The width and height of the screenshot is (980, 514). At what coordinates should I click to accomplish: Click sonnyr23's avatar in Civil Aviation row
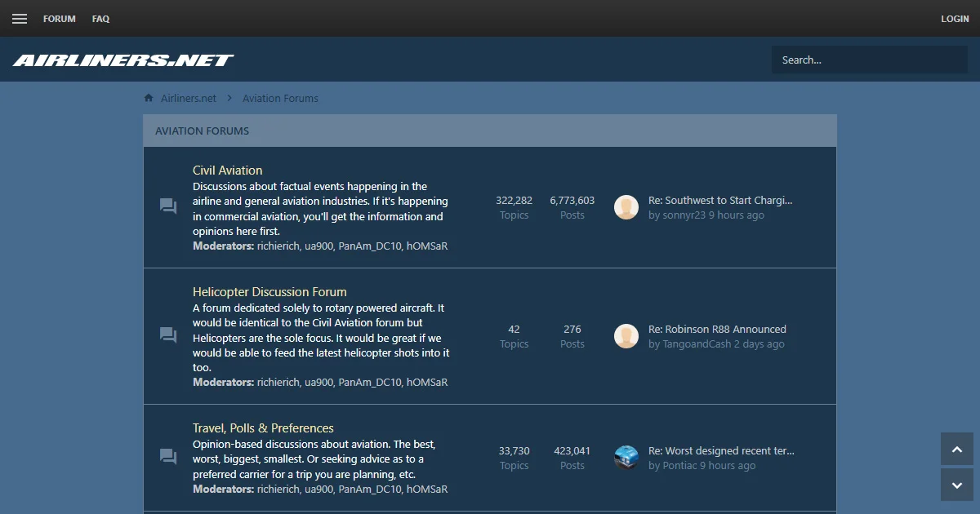(626, 207)
